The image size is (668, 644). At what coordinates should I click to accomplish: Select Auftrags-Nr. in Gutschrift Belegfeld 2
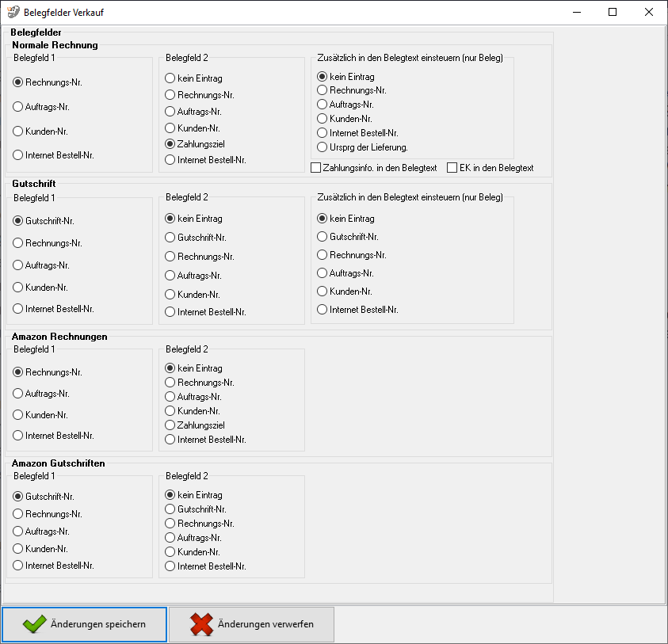tap(170, 276)
